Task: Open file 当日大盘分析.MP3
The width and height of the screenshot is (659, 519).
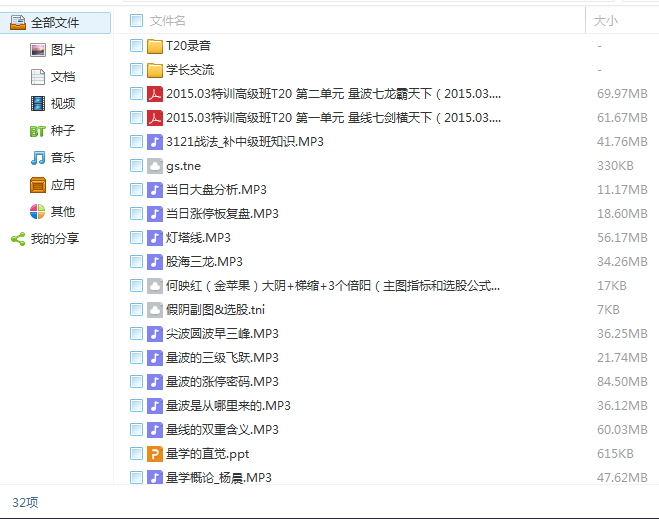Action: click(216, 190)
